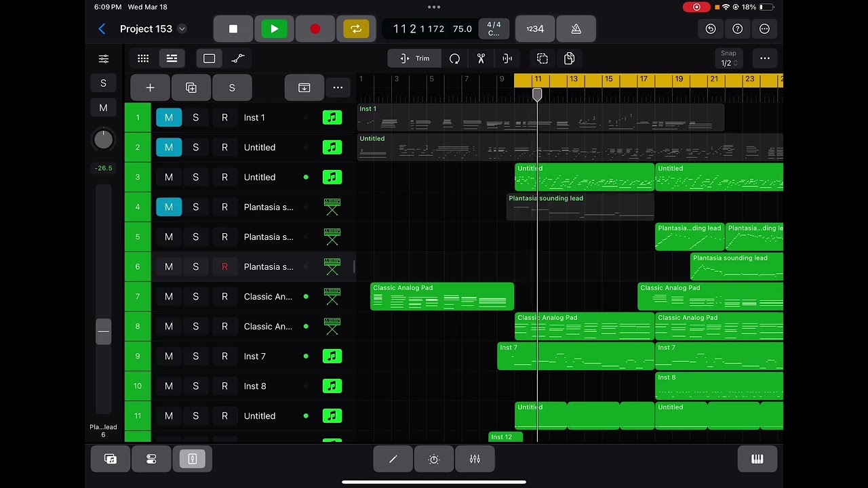Screen dimensions: 868x488
Task: Open the browser library icon bottom left
Action: 111,459
